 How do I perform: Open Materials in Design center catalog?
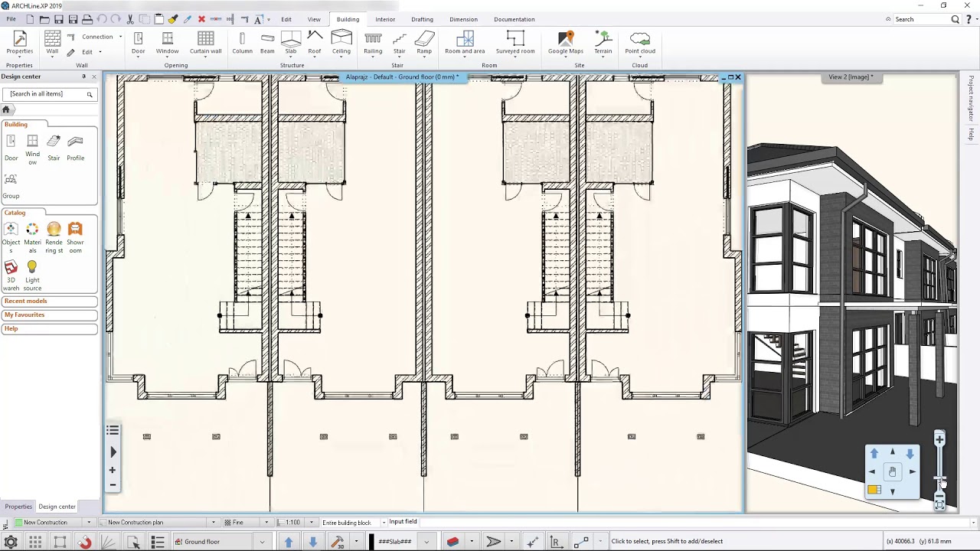(32, 236)
